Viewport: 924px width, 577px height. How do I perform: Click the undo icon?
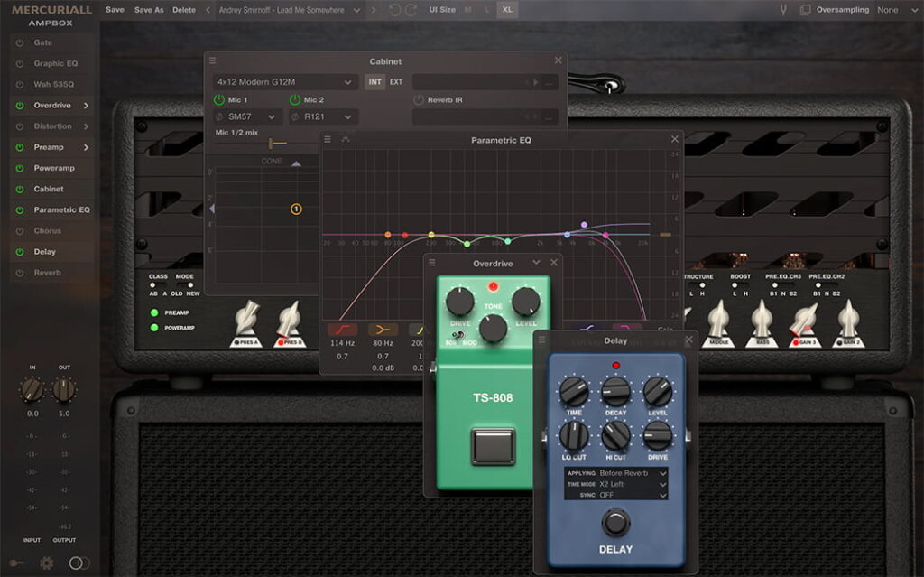pyautogui.click(x=395, y=10)
